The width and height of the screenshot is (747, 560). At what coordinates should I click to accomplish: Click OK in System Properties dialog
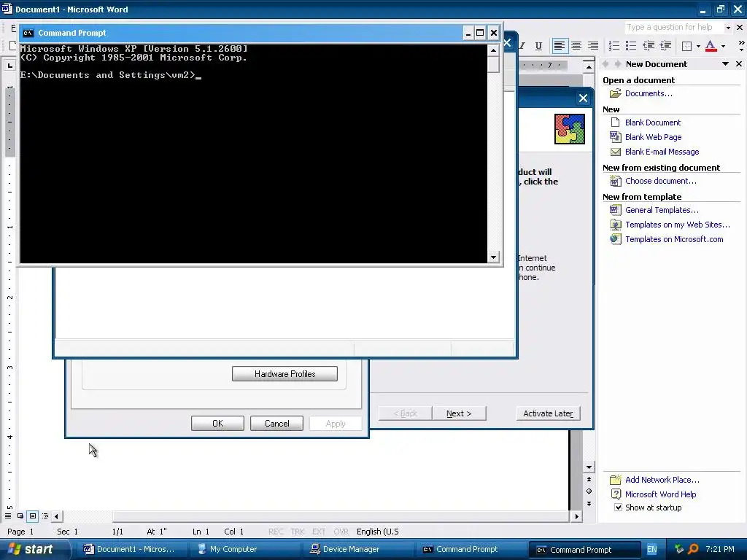[x=217, y=424]
